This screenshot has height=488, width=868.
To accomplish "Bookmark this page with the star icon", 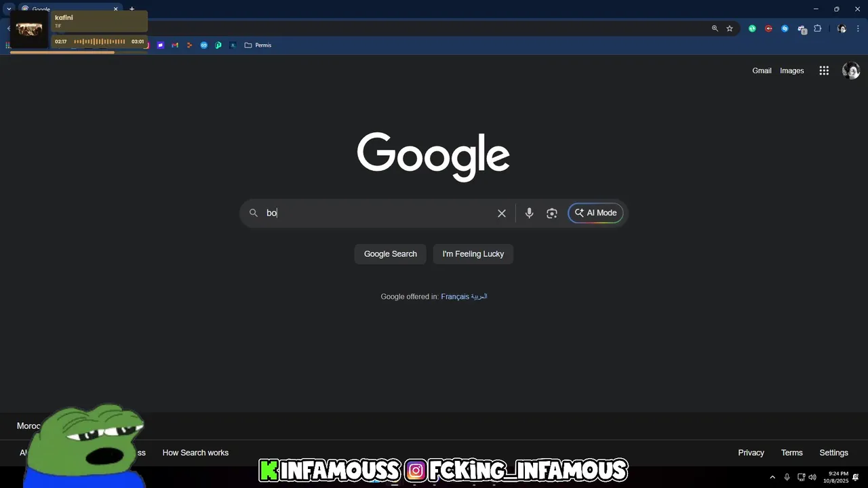I will pos(730,28).
